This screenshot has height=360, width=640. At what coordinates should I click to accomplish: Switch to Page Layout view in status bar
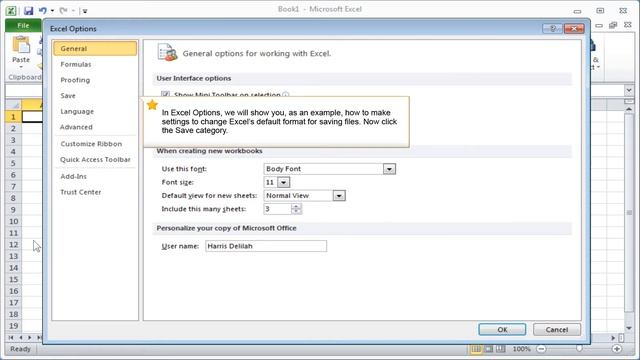pyautogui.click(x=488, y=349)
